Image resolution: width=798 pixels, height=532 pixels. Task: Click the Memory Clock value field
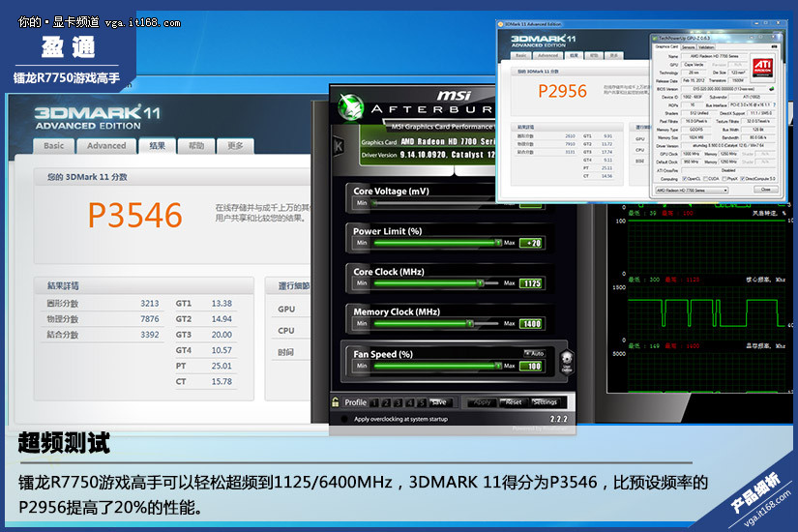531,324
